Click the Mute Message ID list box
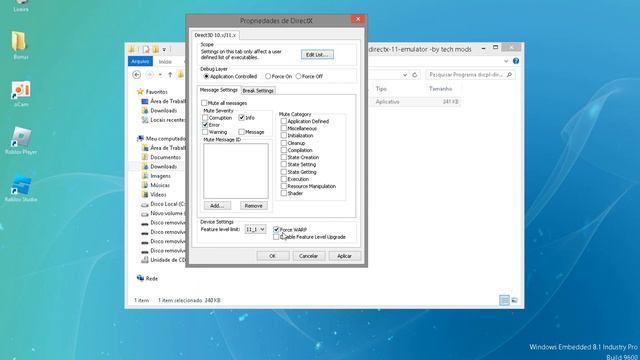The height and width of the screenshot is (360, 640). coord(236,171)
